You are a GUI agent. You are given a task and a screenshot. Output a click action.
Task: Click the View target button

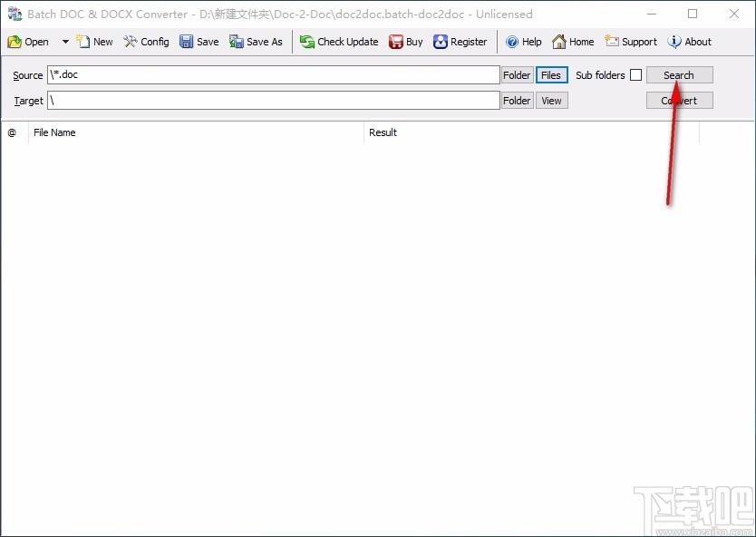point(551,101)
